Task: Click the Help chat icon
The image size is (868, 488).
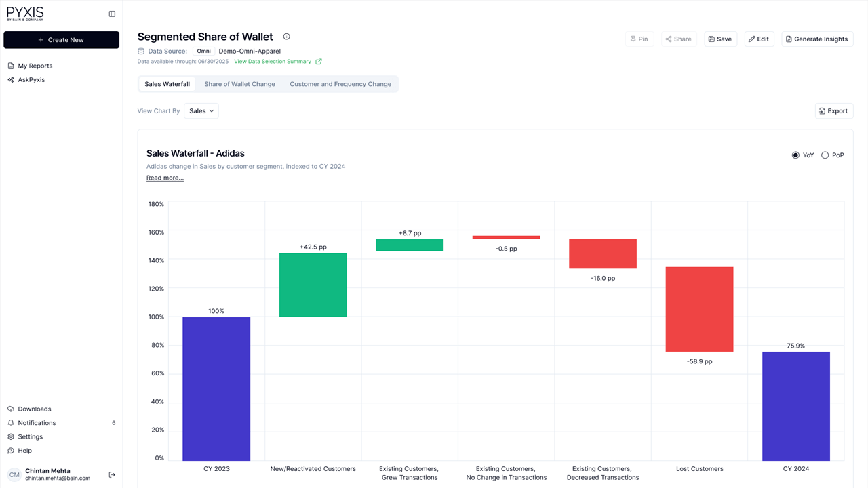Action: click(x=10, y=450)
